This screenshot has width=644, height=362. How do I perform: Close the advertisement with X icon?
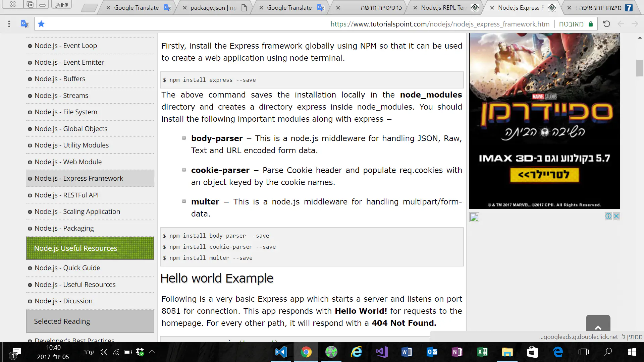pyautogui.click(x=616, y=216)
